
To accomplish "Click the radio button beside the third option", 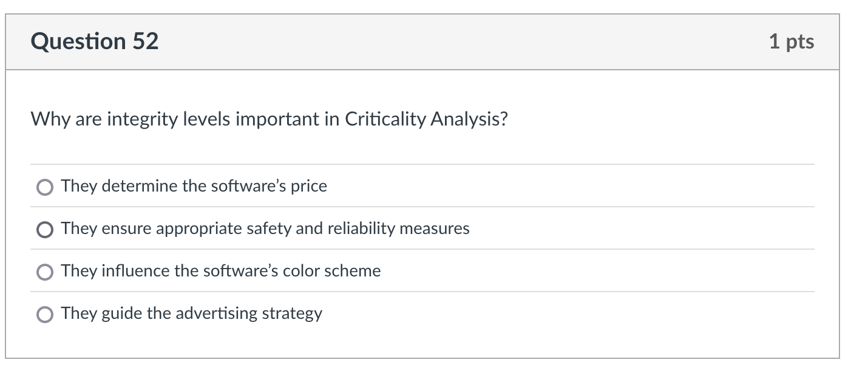I will pyautogui.click(x=44, y=271).
